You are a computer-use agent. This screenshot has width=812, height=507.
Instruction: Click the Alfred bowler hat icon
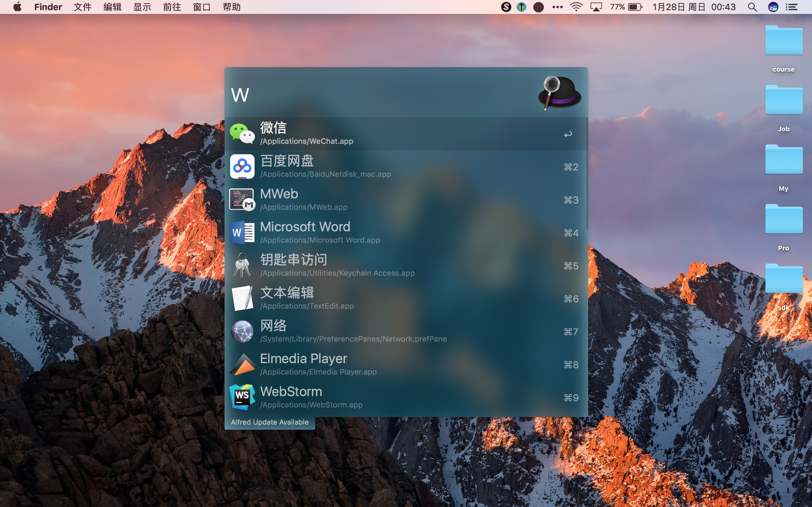(x=559, y=93)
